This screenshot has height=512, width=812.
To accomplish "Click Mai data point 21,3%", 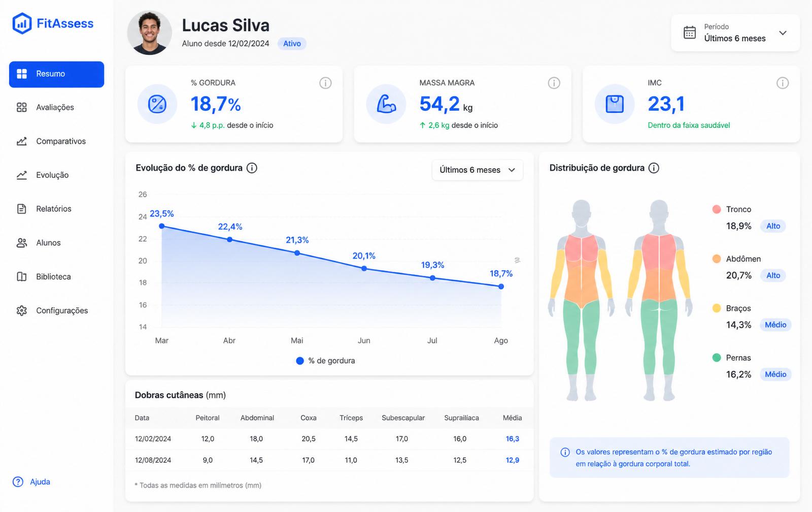I will coord(297,253).
